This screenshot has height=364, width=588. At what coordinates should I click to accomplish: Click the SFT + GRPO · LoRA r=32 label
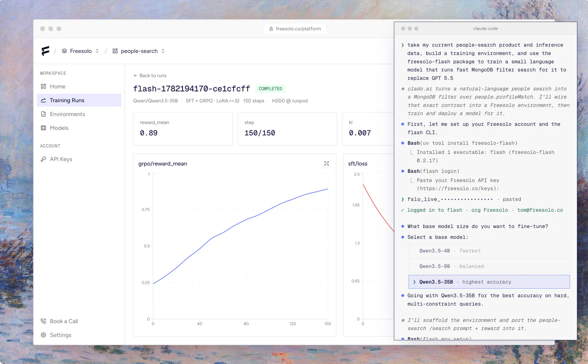click(212, 101)
